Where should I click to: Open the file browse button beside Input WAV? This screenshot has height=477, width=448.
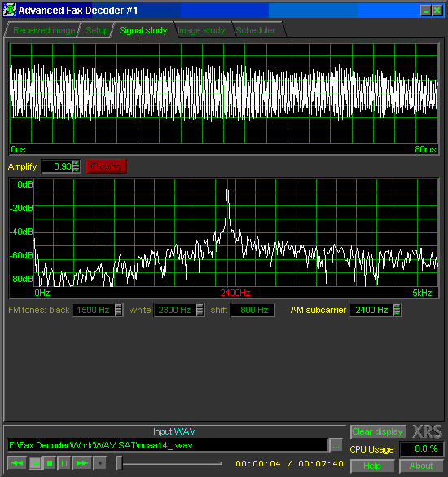click(x=336, y=446)
